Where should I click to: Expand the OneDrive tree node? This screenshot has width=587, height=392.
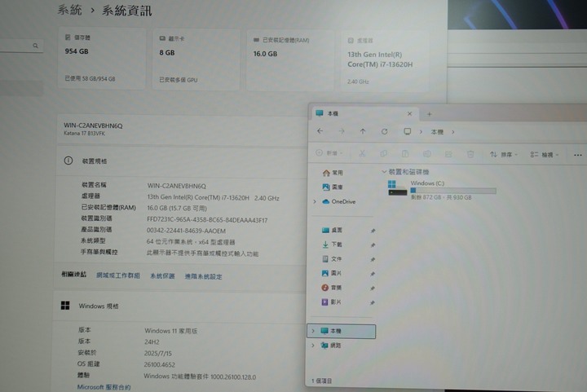[x=315, y=201]
